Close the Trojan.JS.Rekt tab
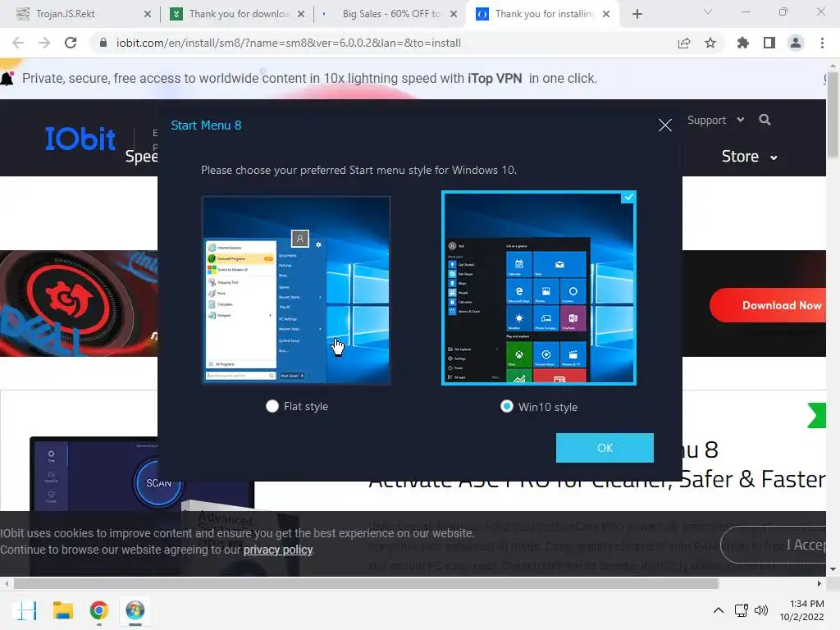The width and height of the screenshot is (840, 630). coord(148,14)
